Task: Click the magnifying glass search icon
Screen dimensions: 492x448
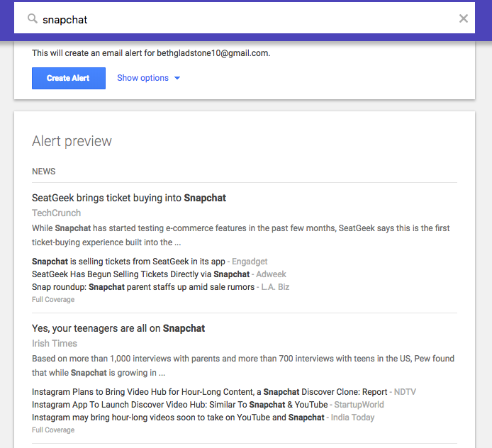Action: pyautogui.click(x=33, y=19)
